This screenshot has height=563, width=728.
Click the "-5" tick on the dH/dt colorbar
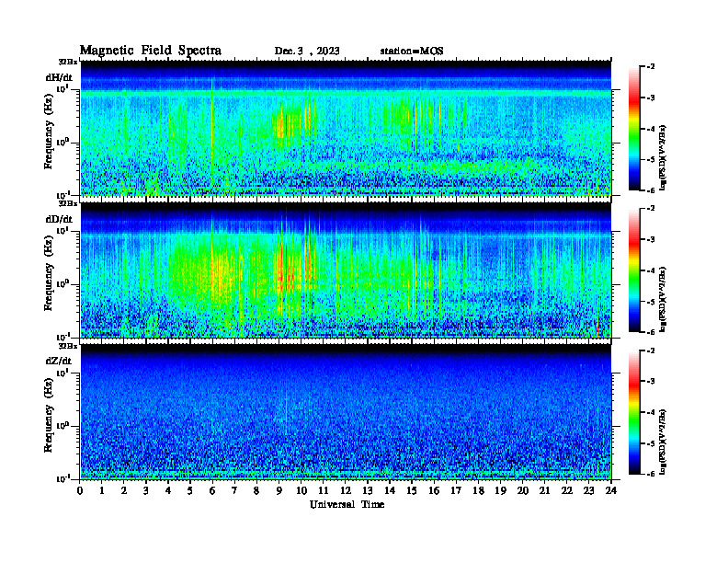[651, 160]
